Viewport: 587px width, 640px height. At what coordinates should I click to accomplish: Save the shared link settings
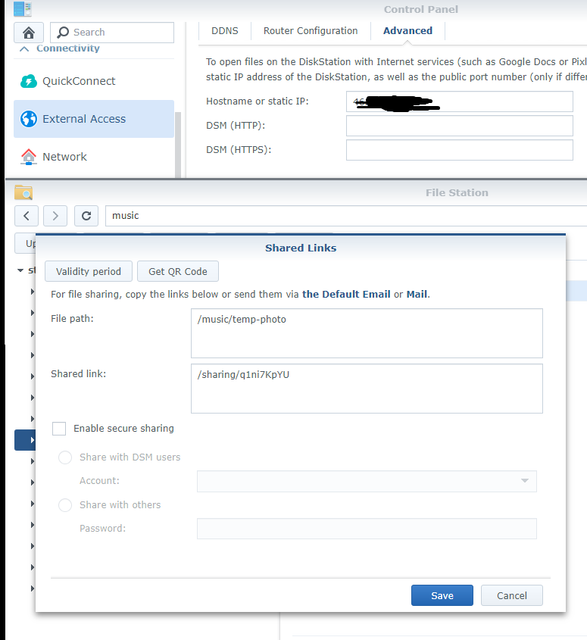(442, 596)
